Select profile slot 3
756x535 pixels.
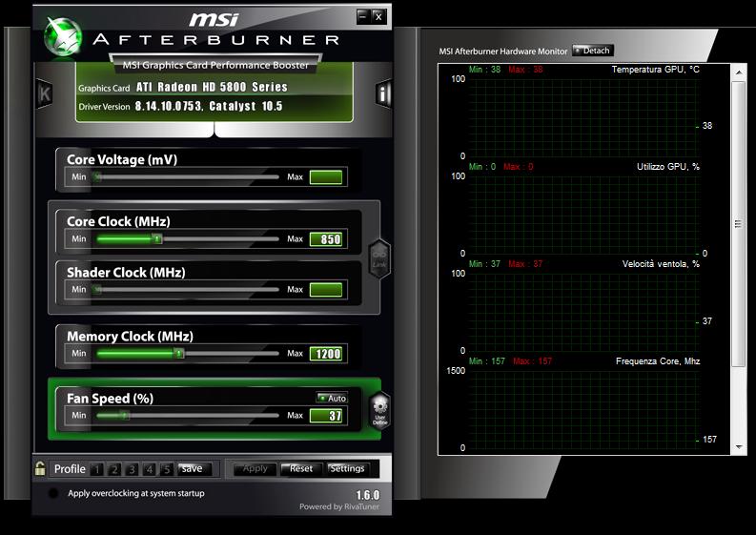[x=132, y=469]
